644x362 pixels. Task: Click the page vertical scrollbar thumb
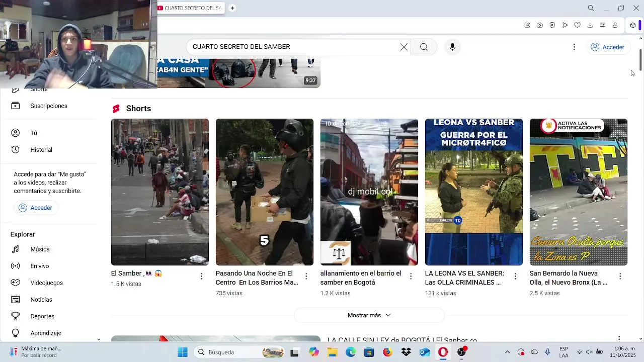click(x=640, y=60)
